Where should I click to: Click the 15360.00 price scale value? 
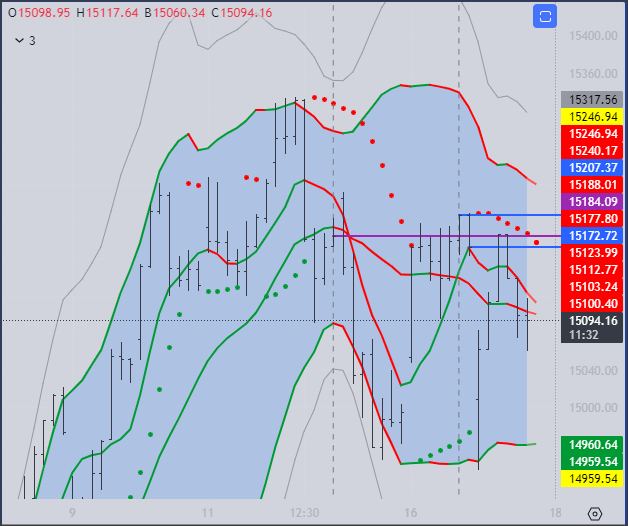coord(593,74)
